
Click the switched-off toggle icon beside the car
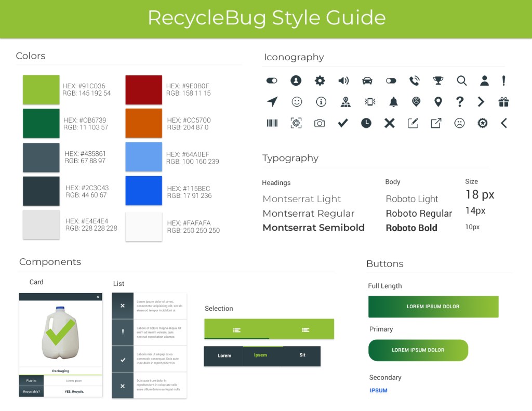point(391,81)
